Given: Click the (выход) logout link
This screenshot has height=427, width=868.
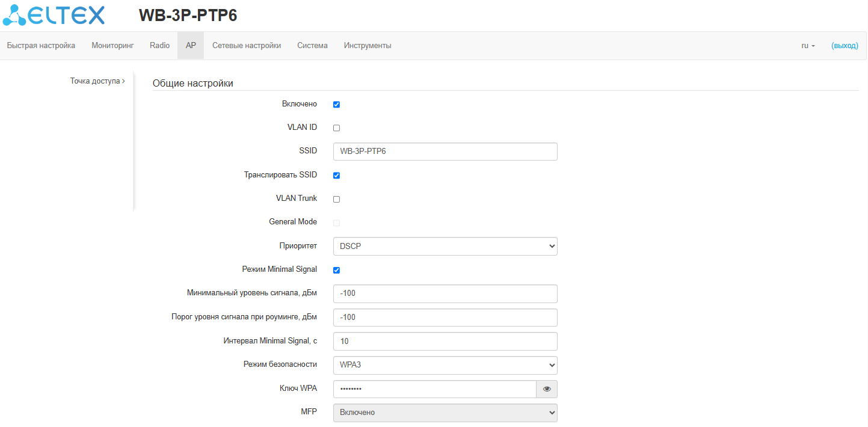Looking at the screenshot, I should coord(845,46).
